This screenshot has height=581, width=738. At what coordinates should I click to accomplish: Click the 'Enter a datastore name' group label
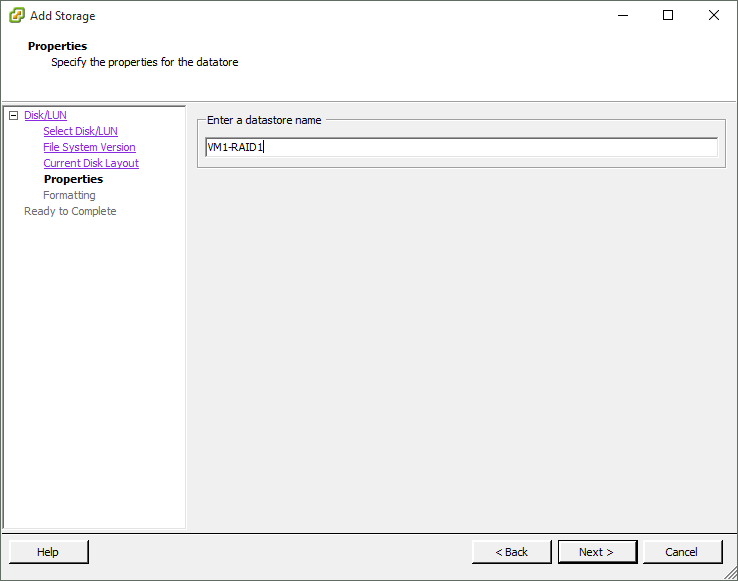click(x=264, y=120)
